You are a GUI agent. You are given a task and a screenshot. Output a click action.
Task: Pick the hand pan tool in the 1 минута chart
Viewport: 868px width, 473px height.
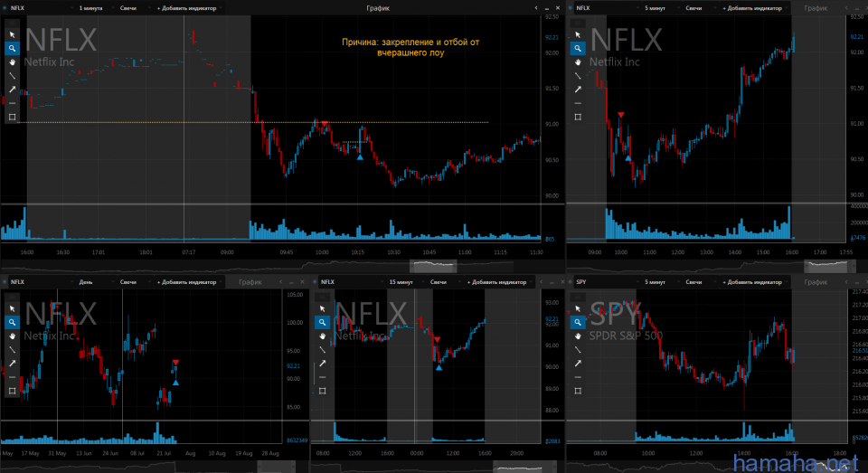pos(12,62)
